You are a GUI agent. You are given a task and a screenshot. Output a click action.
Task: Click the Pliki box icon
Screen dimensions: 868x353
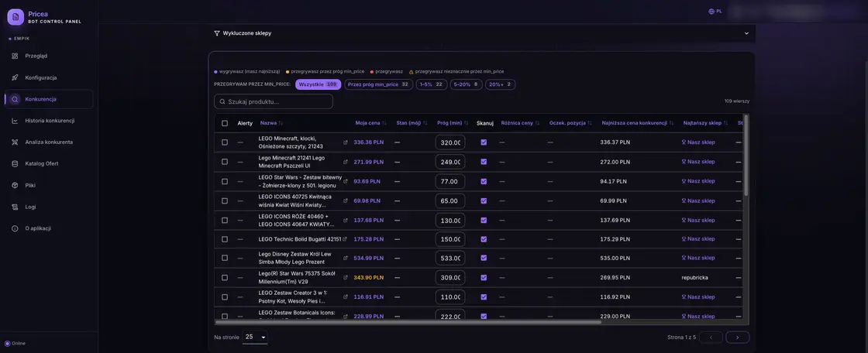[15, 185]
